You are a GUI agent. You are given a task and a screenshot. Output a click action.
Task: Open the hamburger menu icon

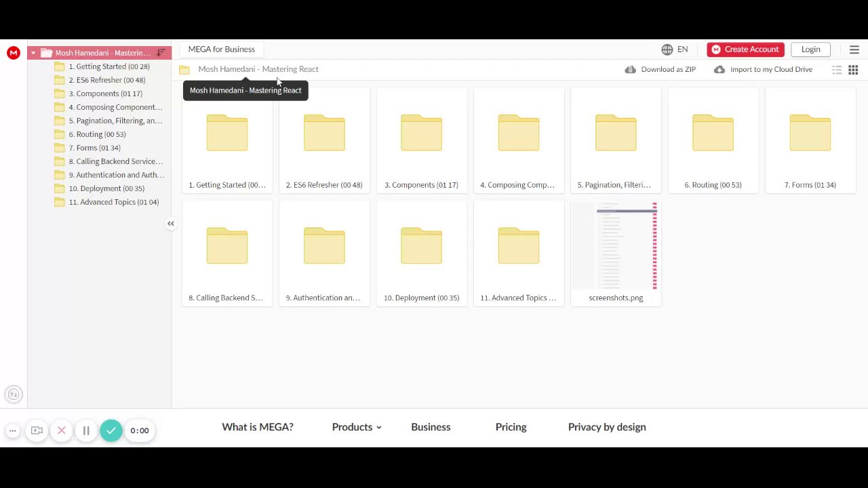[854, 49]
